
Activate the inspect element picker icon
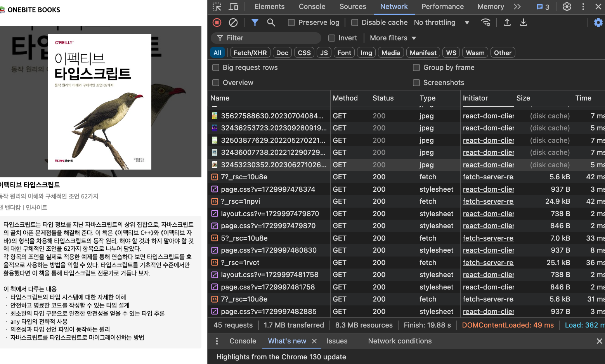tap(217, 7)
